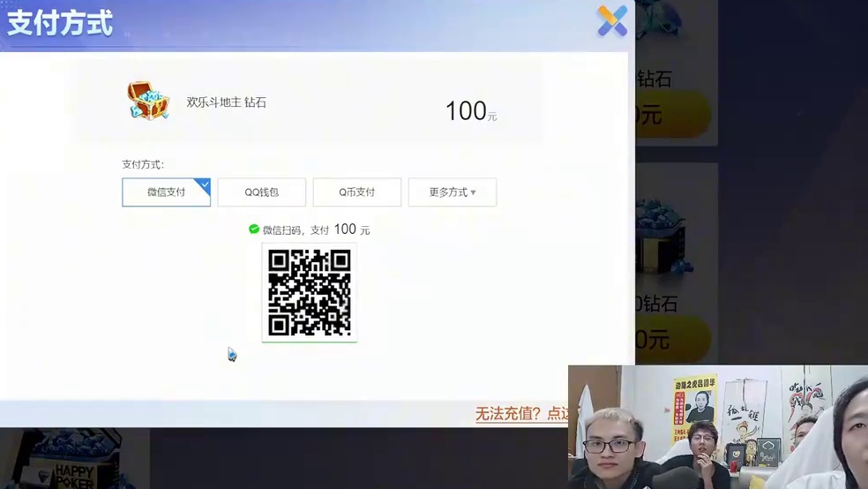Select 微信支付 payment method
868x489 pixels.
point(166,192)
